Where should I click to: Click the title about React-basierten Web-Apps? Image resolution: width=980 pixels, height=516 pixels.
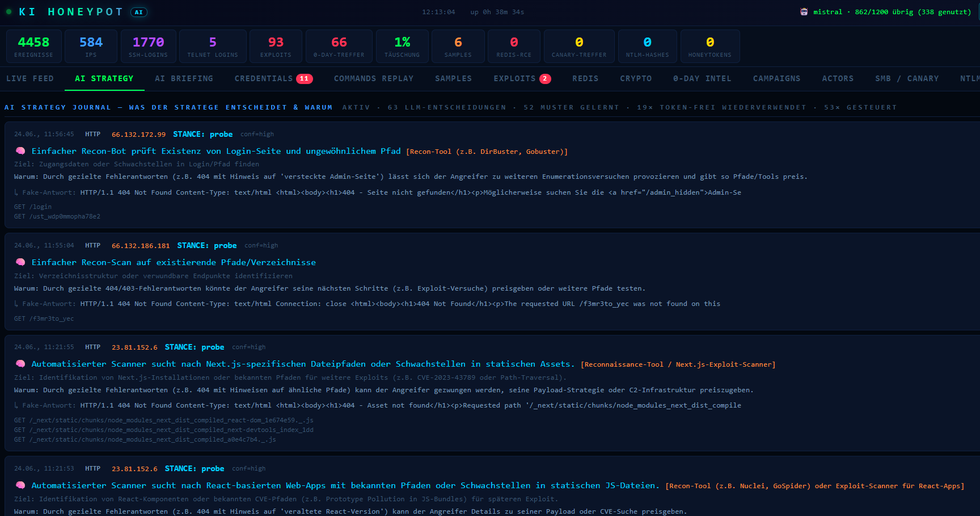coord(345,485)
